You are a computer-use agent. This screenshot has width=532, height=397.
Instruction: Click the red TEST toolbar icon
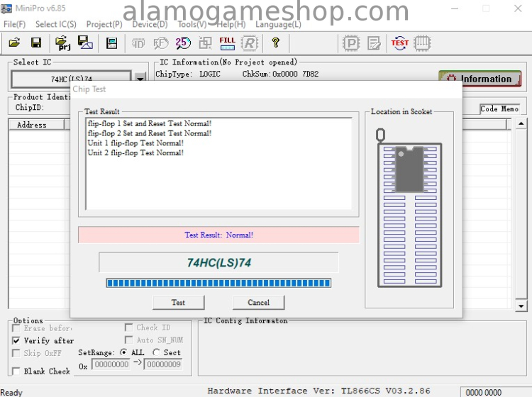pos(400,43)
